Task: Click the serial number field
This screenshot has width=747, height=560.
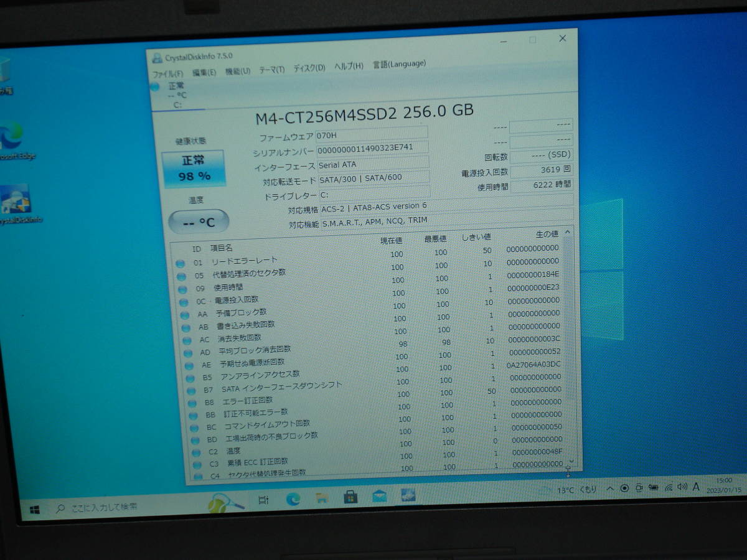Action: [x=373, y=149]
